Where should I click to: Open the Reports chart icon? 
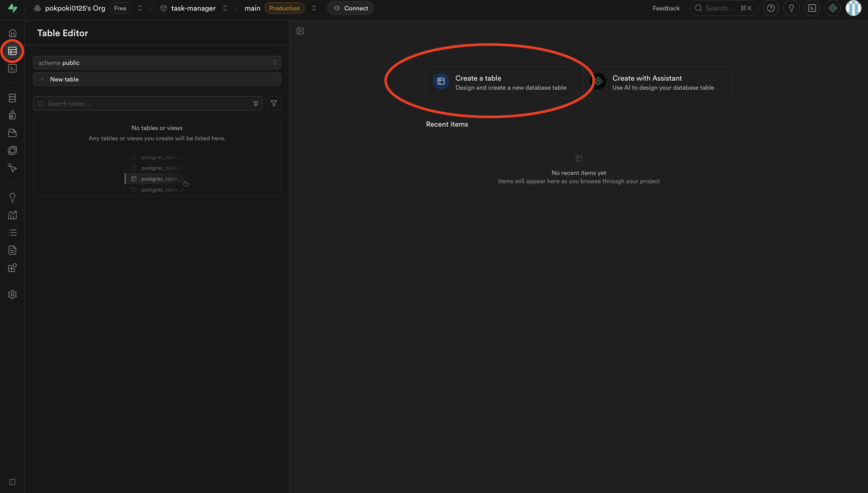[12, 215]
